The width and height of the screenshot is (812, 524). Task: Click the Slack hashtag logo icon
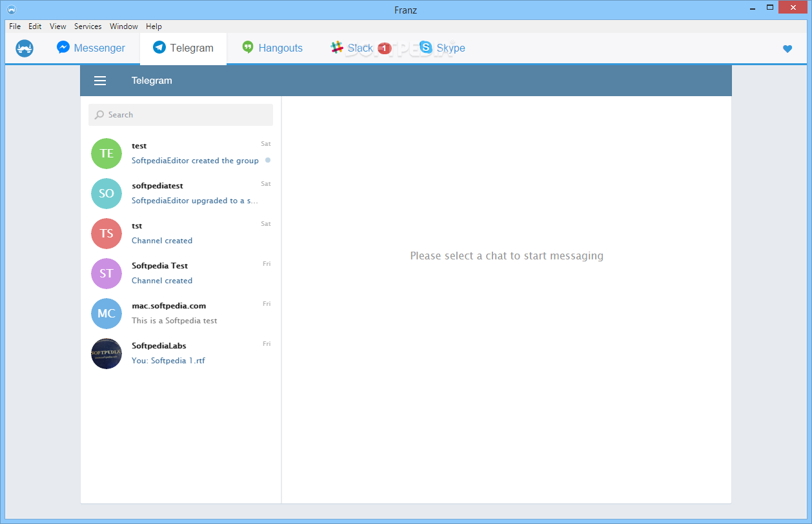pos(337,47)
